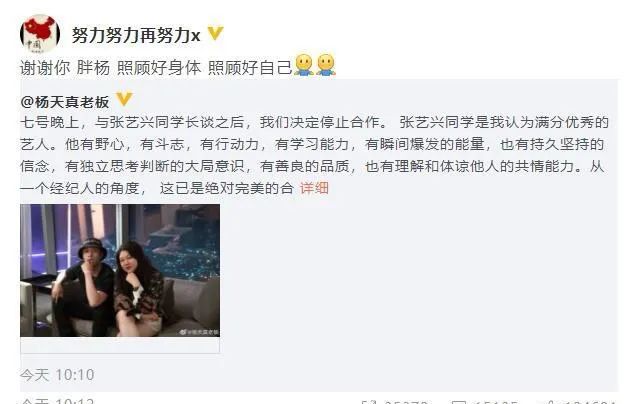The image size is (634, 404).
Task: Open the @杨天真老板 mention link
Action: pos(65,102)
